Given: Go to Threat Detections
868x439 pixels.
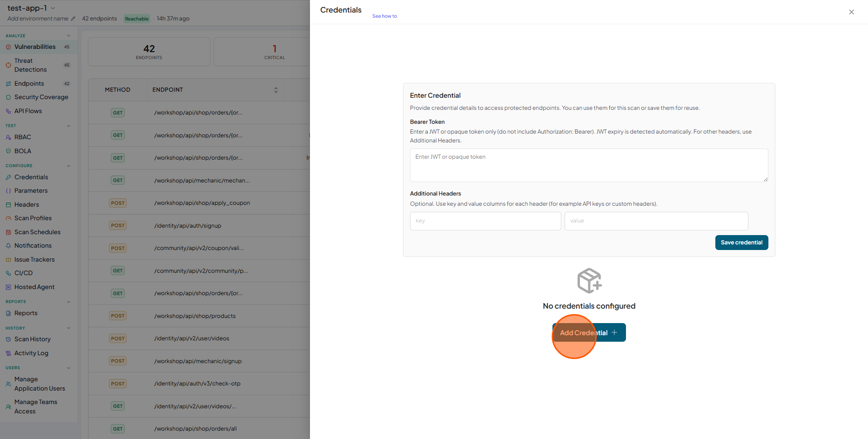Looking at the screenshot, I should [30, 65].
